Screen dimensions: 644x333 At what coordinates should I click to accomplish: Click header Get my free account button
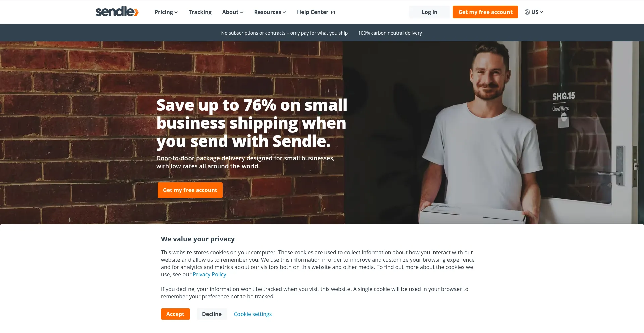[485, 12]
